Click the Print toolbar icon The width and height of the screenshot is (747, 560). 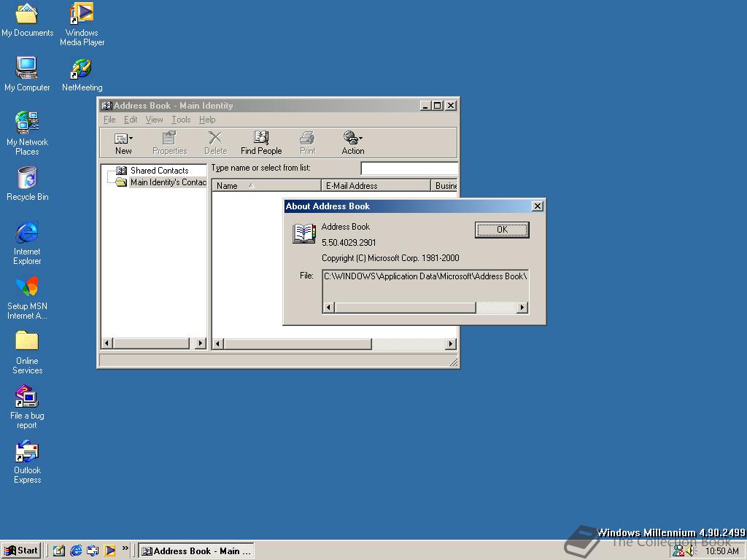(307, 143)
